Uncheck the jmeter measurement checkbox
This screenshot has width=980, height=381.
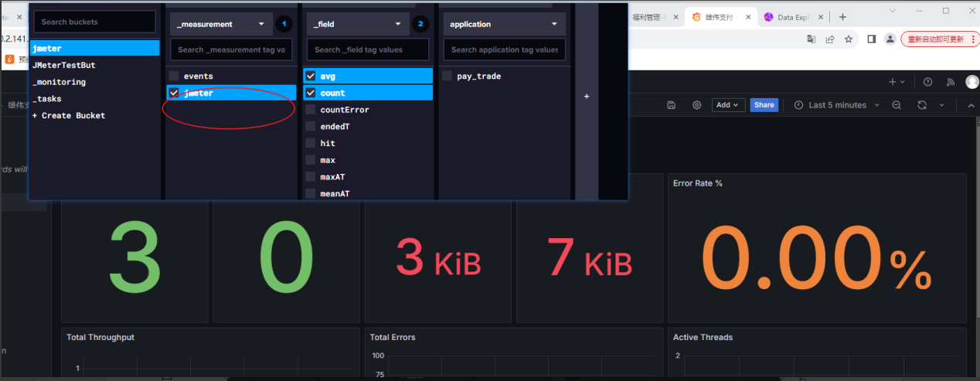click(x=174, y=93)
